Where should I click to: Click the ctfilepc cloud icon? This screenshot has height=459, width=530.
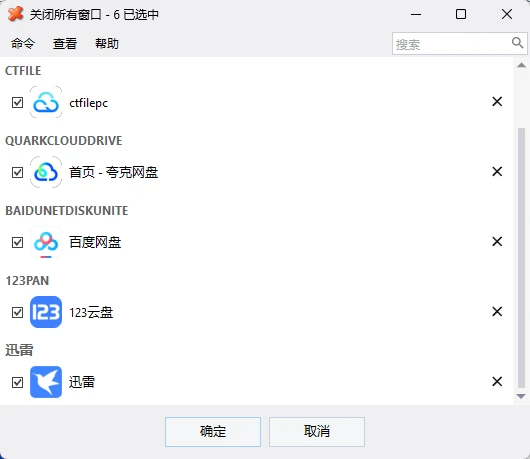click(46, 102)
